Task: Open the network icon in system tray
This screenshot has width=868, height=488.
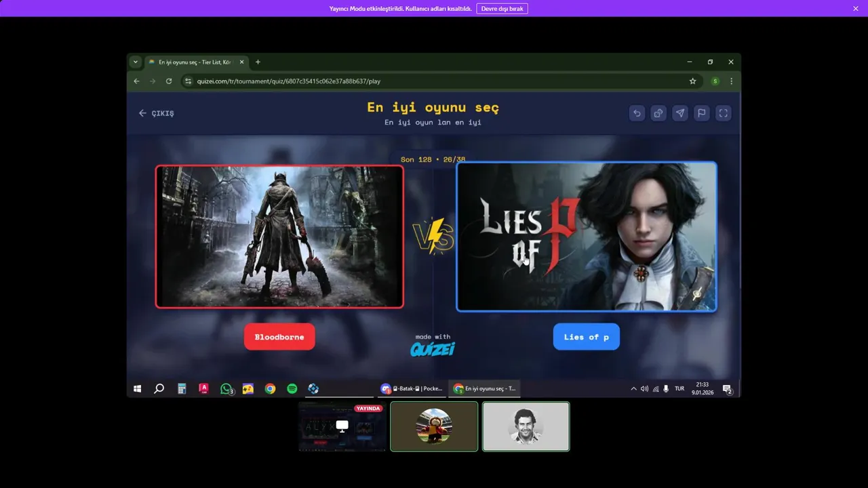Action: tap(655, 389)
